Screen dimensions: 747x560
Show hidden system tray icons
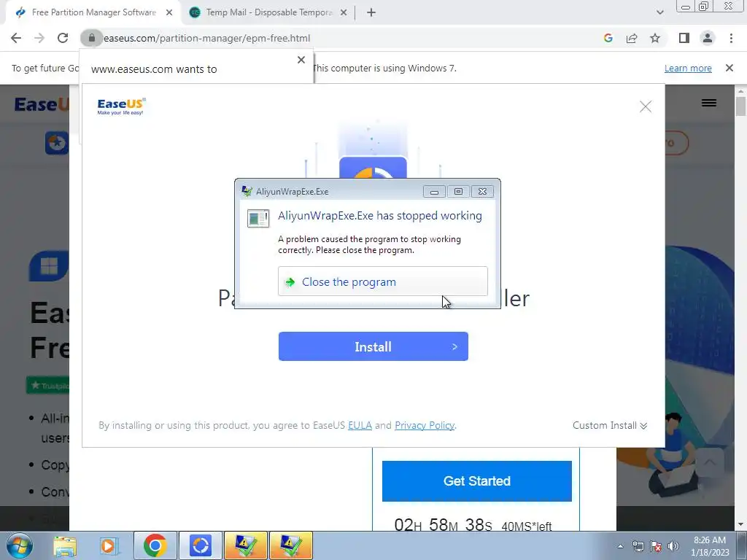[620, 546]
